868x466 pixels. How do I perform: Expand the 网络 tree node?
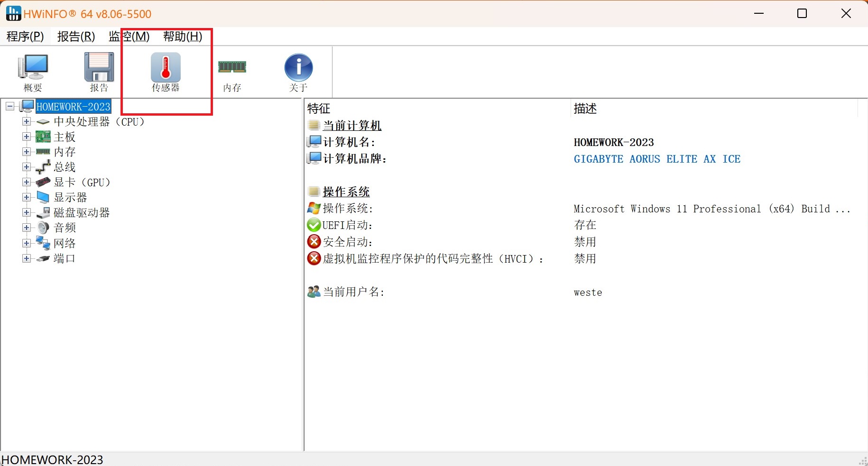click(x=27, y=243)
